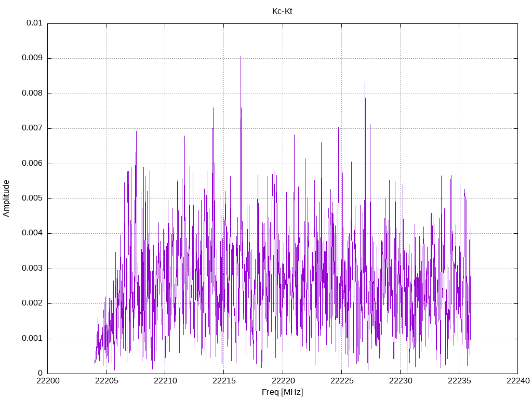Click the second-highest peak near 22227 MHz

[x=365, y=83]
